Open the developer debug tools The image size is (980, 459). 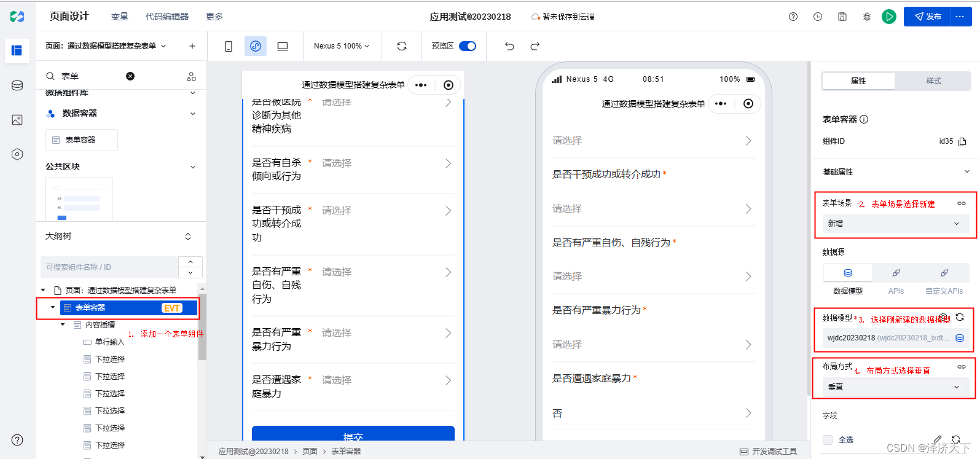768,452
